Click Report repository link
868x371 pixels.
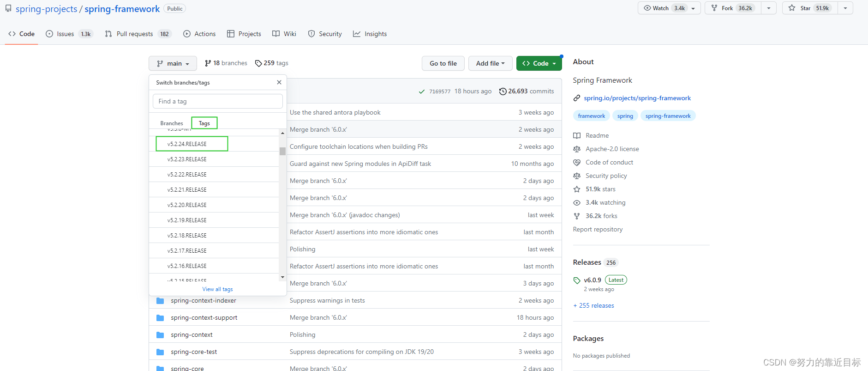pyautogui.click(x=598, y=229)
